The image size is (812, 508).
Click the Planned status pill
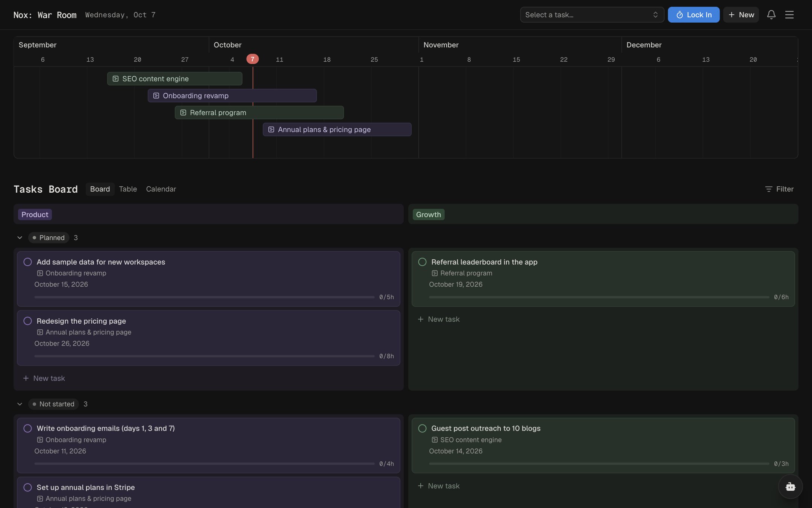49,237
